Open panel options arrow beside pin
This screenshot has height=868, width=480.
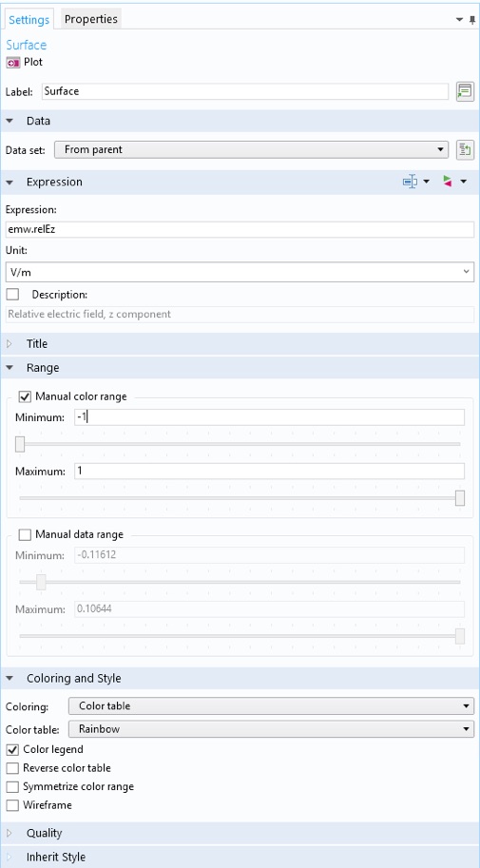click(459, 20)
